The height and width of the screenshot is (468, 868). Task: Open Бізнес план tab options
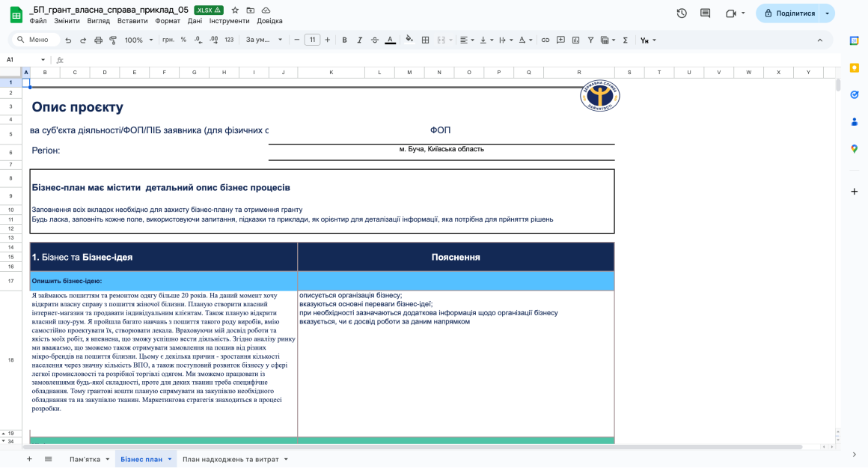[169, 459]
